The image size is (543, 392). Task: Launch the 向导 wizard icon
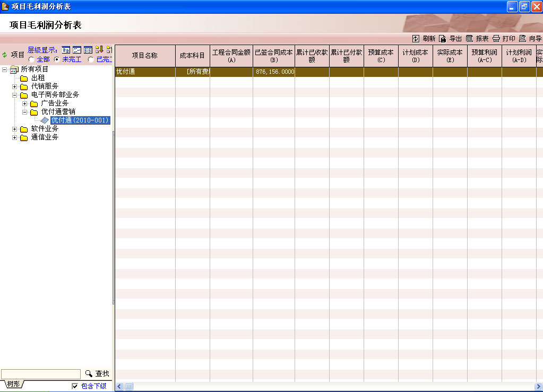tap(522, 39)
